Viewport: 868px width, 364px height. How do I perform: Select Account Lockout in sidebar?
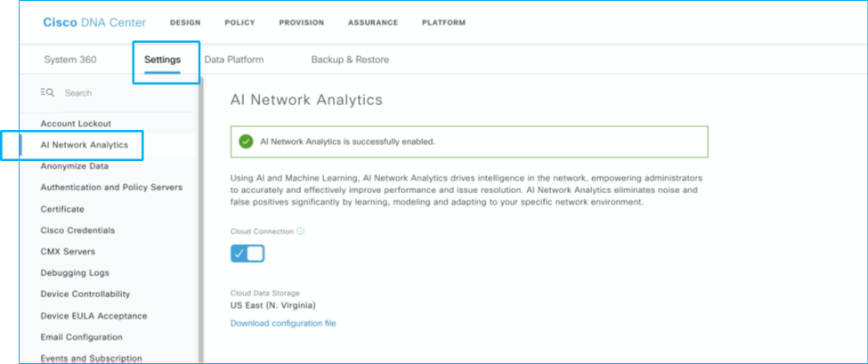pyautogui.click(x=76, y=124)
